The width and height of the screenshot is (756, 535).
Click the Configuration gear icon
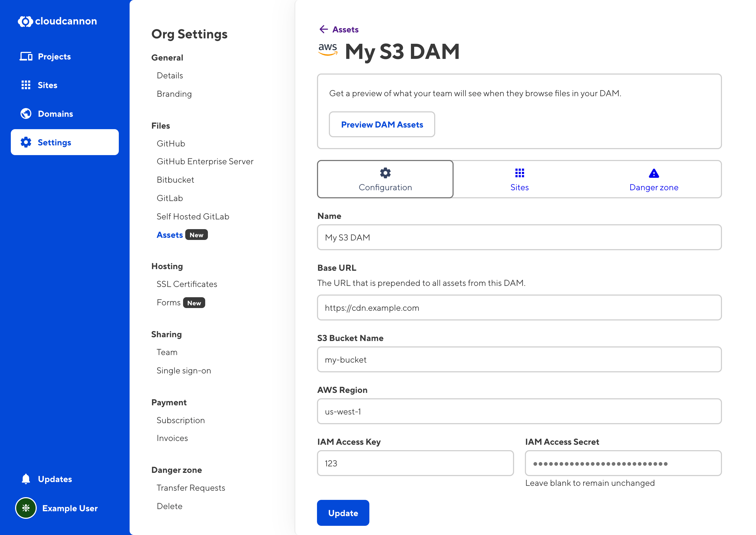[x=385, y=173]
